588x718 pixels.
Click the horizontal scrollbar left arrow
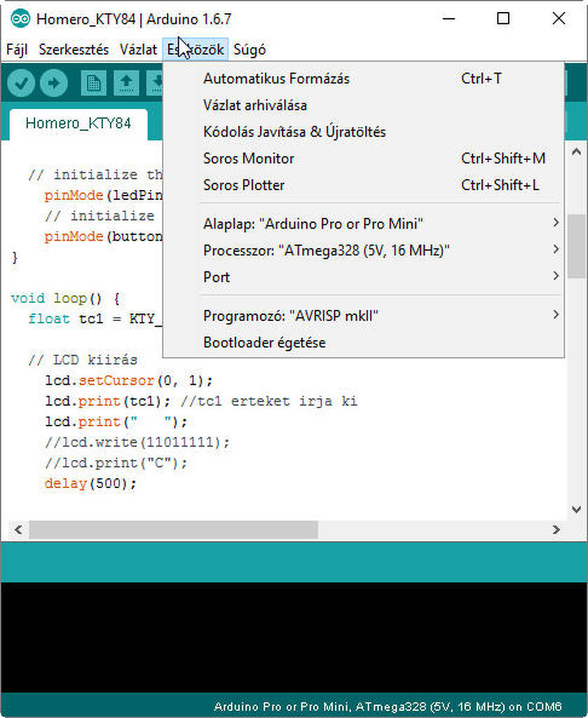point(18,530)
